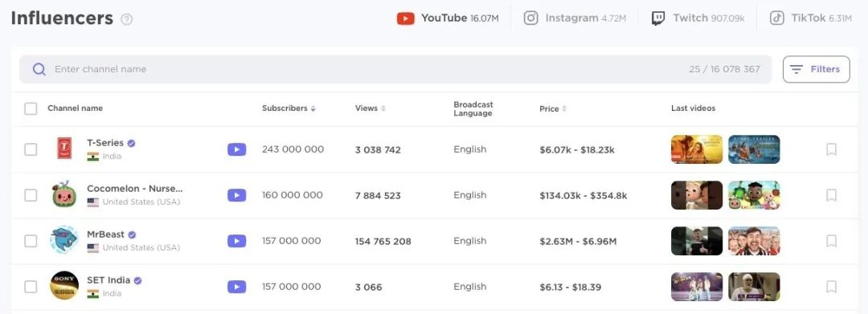Switch to the YouTube 16.07M tab
Viewport: 868px width, 314px height.
[448, 18]
